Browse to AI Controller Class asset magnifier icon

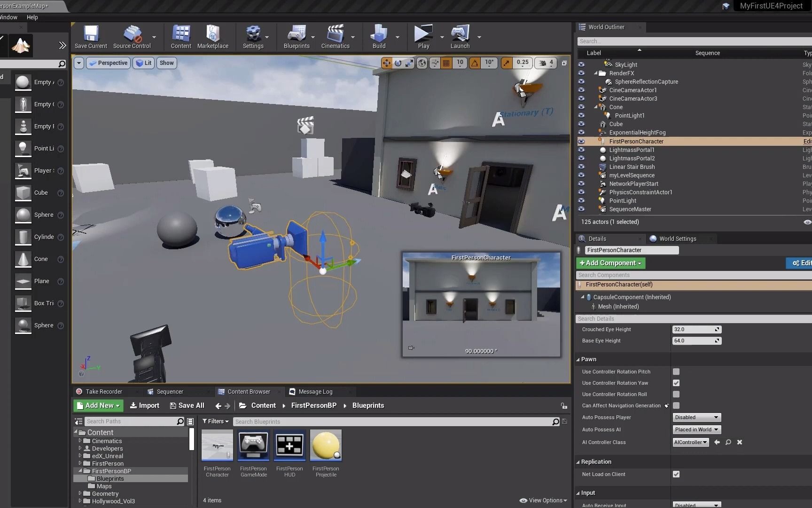tap(728, 442)
